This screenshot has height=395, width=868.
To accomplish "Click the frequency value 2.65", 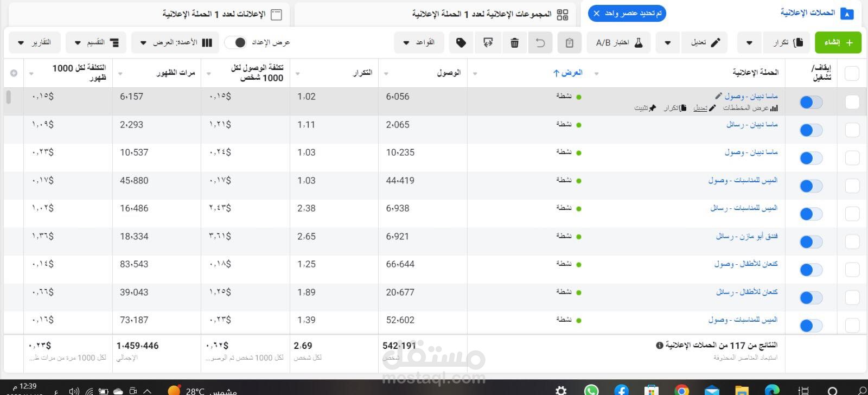I will coord(307,236).
